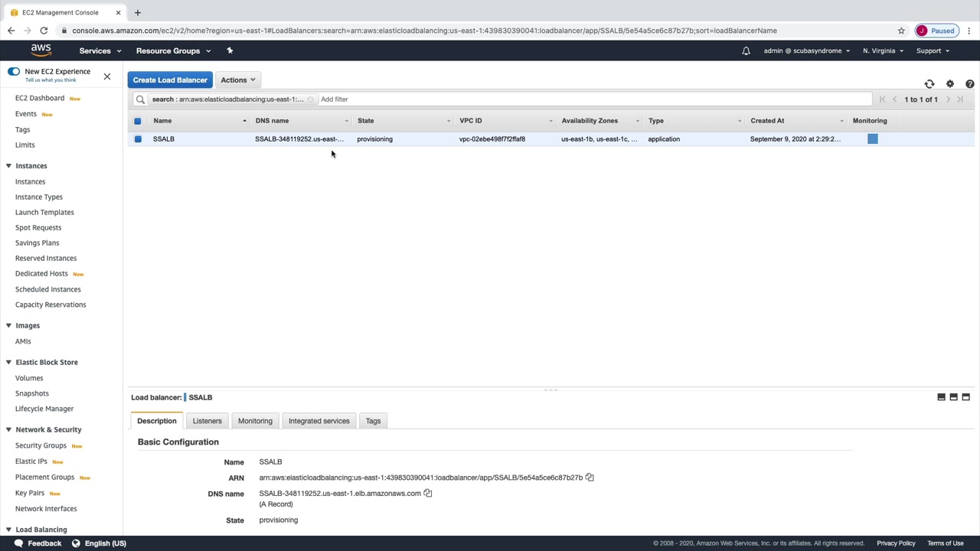The height and width of the screenshot is (551, 980).
Task: Open a new browser tab
Action: pos(138,12)
